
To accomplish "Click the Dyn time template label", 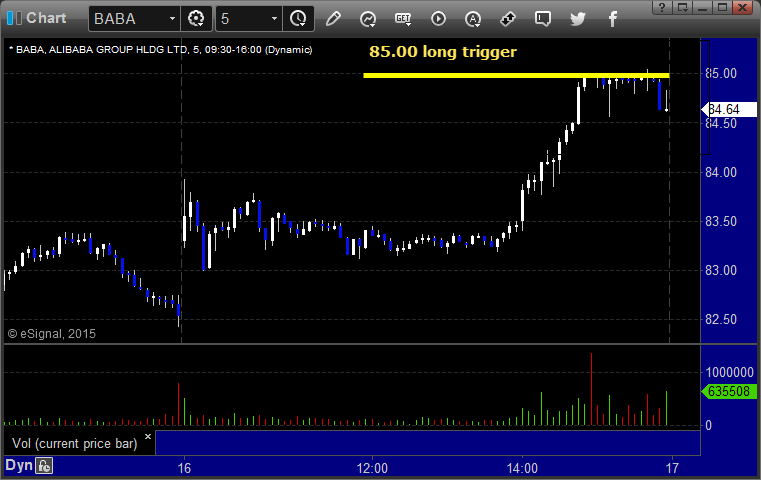I will (x=18, y=465).
